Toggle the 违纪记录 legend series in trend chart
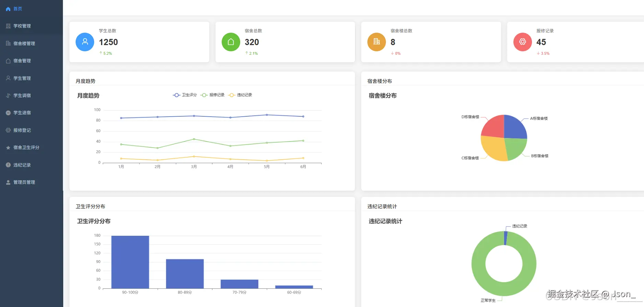Screen dimensions: 644x307 (240, 95)
